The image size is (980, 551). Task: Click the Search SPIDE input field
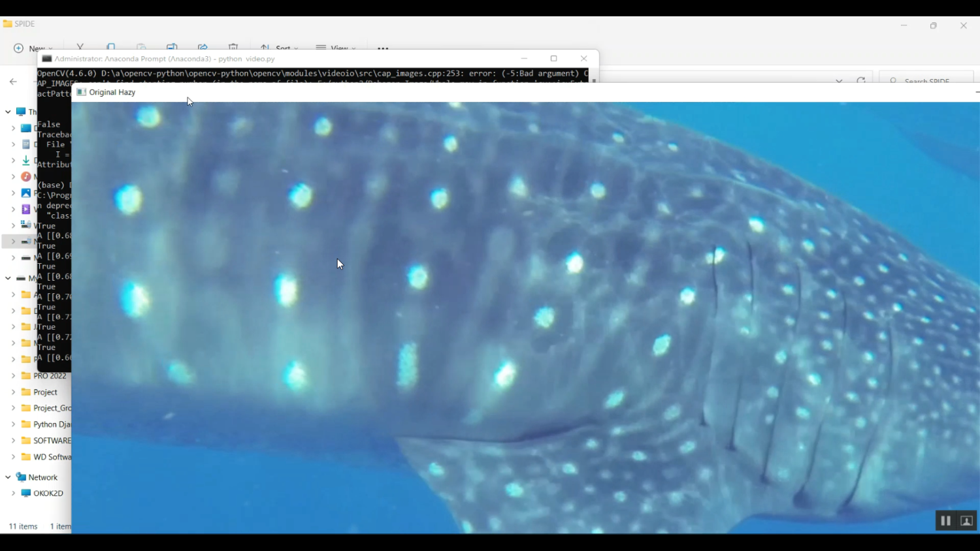coord(928,81)
